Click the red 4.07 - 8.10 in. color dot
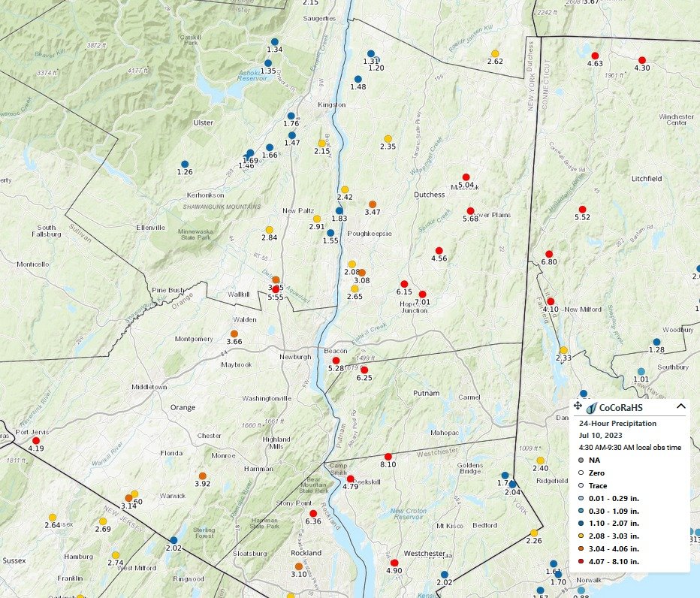 click(x=581, y=560)
